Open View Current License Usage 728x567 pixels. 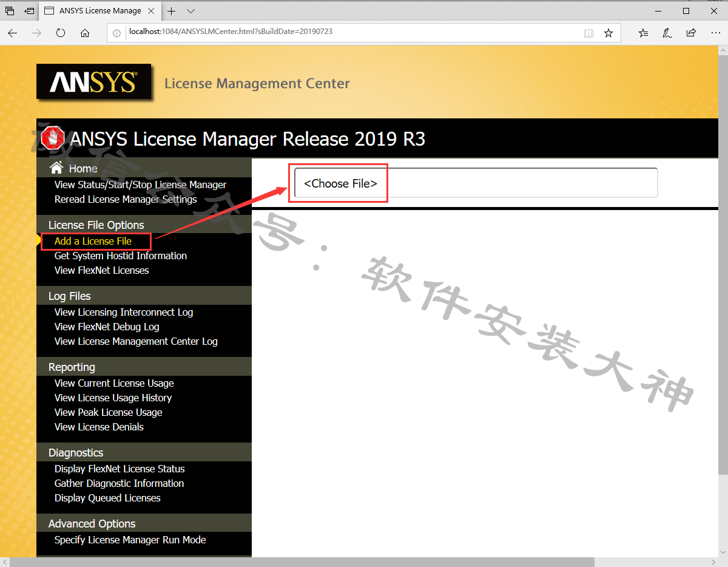click(114, 383)
